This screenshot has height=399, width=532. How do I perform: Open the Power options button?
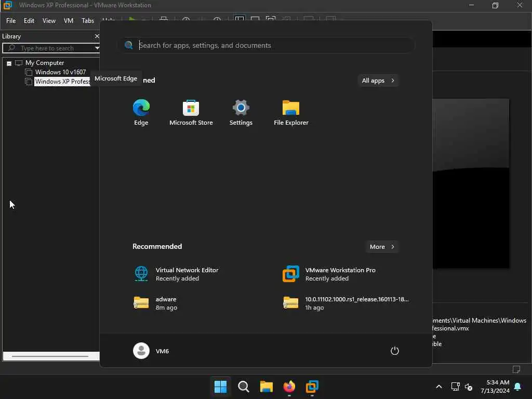394,351
